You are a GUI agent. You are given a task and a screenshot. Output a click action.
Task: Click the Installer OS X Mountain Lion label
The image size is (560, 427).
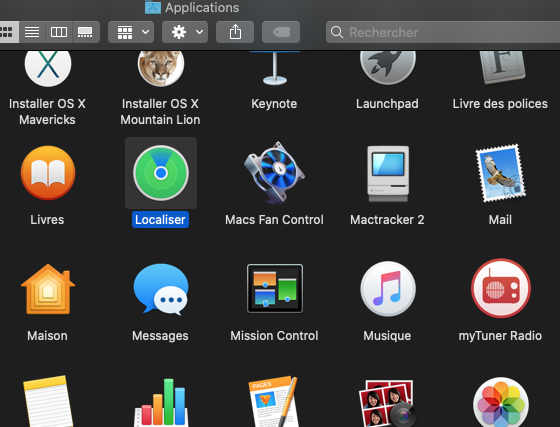pos(160,111)
